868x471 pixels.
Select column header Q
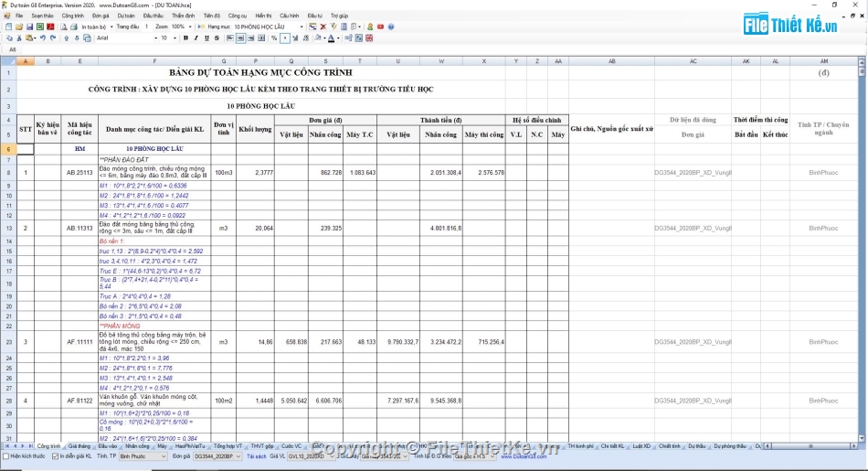[x=291, y=61]
